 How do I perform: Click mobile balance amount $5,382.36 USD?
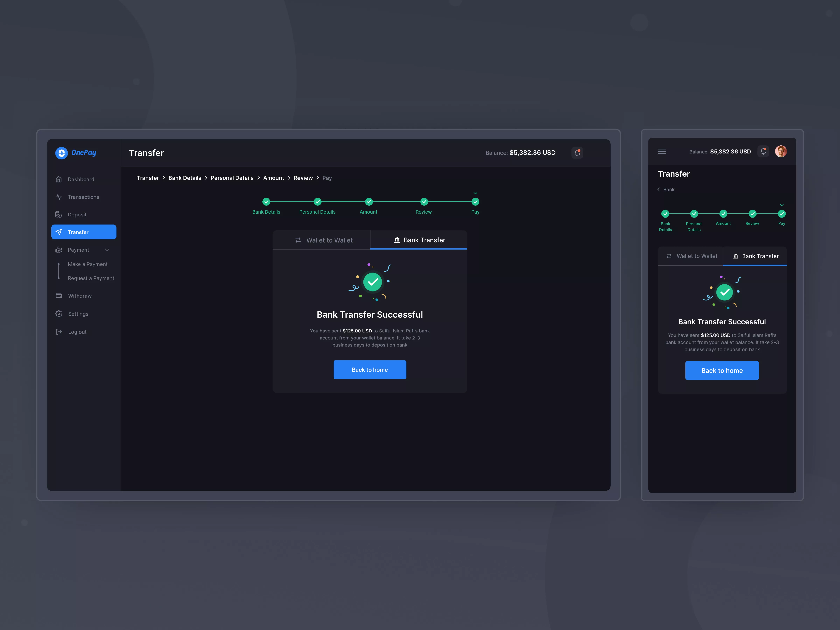tap(730, 152)
